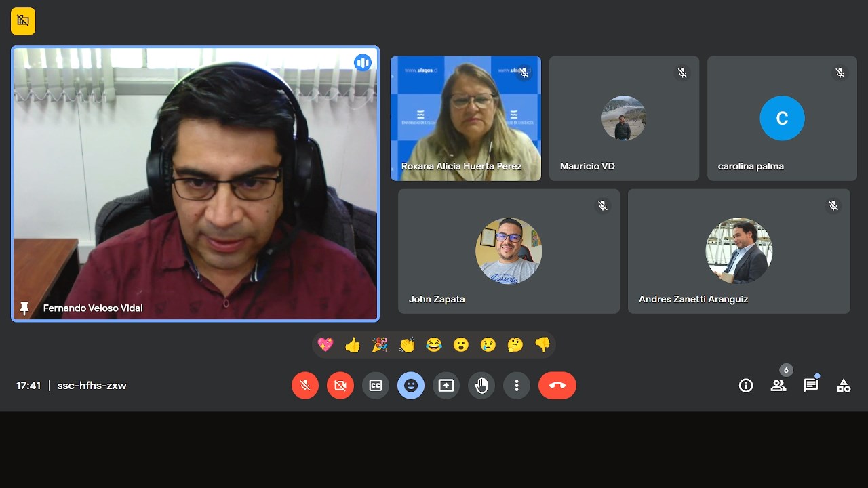Open the three-dot more options menu
Viewport: 868px width, 488px height.
click(x=517, y=386)
